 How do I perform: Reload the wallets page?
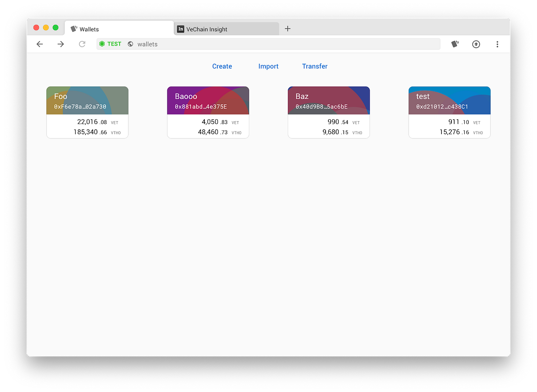click(x=82, y=44)
